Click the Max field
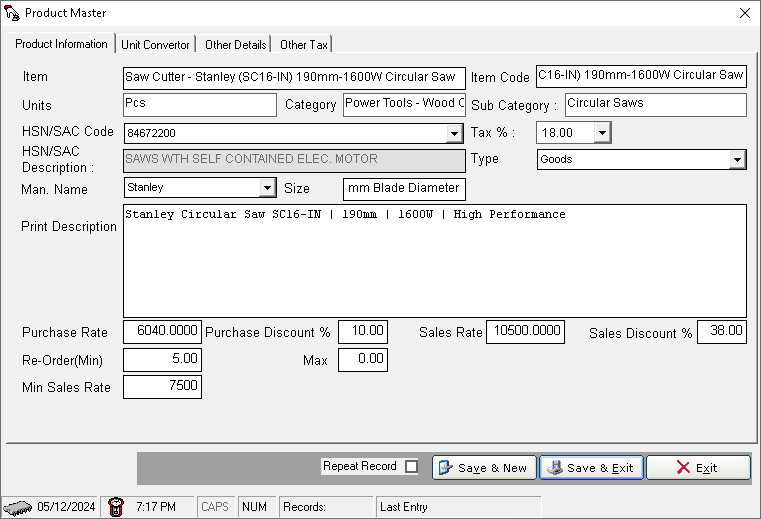Image resolution: width=761 pixels, height=519 pixels. click(363, 360)
